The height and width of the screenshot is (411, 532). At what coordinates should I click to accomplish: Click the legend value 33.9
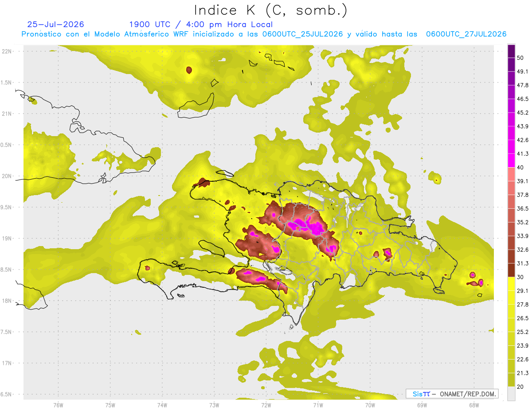point(523,236)
